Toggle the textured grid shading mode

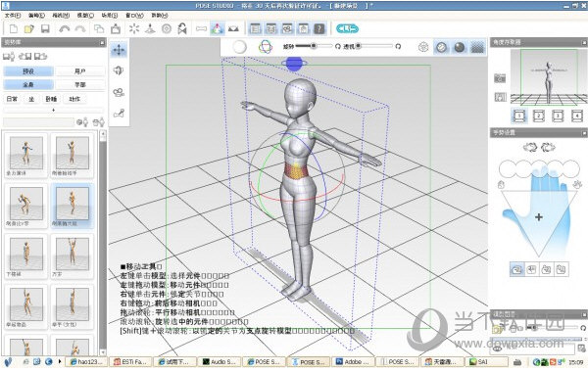click(477, 47)
